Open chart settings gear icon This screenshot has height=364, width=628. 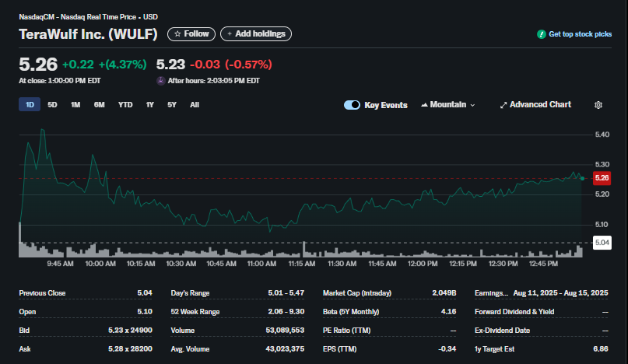[598, 105]
